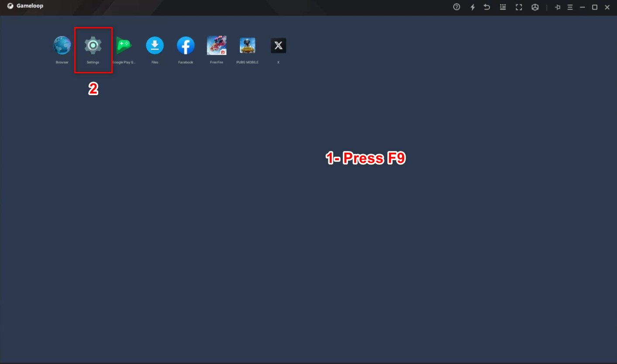This screenshot has height=364, width=617.
Task: Start the Free Fire game
Action: point(217,46)
